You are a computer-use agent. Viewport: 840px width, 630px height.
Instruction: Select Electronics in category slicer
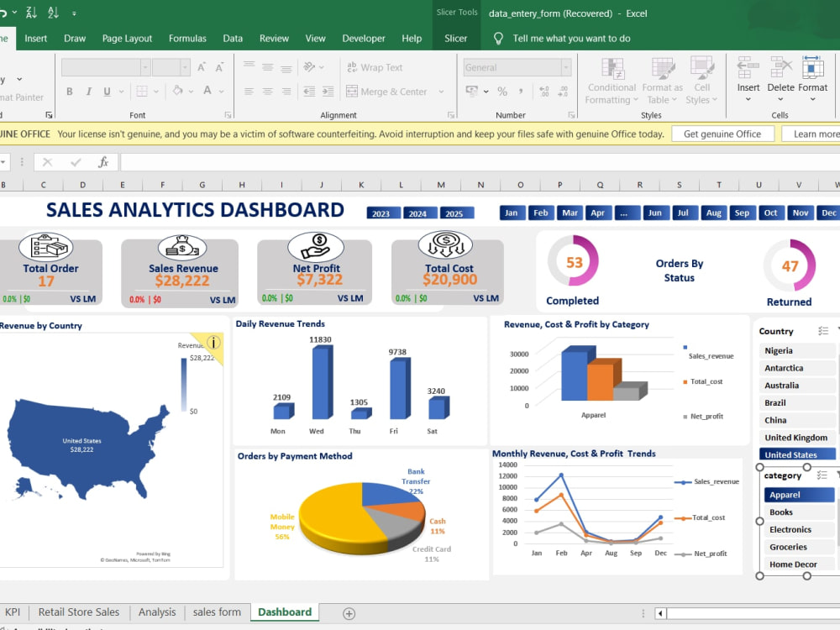click(x=800, y=529)
